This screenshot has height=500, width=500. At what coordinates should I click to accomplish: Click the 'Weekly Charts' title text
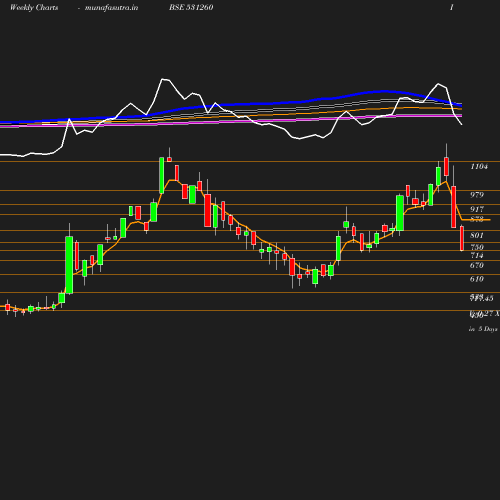34,7
